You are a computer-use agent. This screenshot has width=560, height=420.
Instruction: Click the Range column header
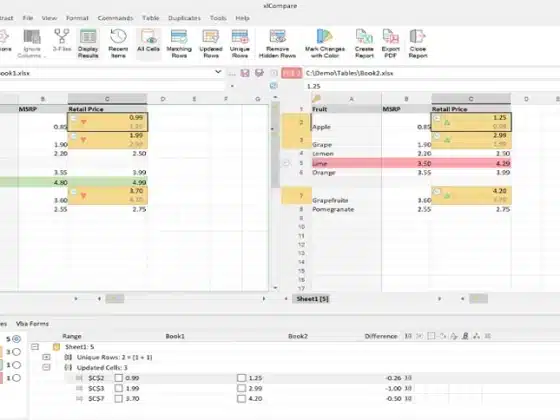tap(72, 336)
